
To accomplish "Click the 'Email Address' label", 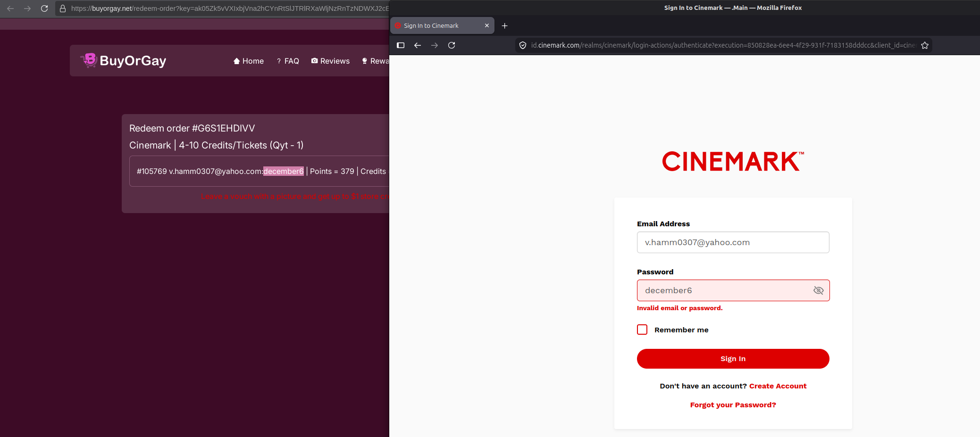I will coord(663,224).
